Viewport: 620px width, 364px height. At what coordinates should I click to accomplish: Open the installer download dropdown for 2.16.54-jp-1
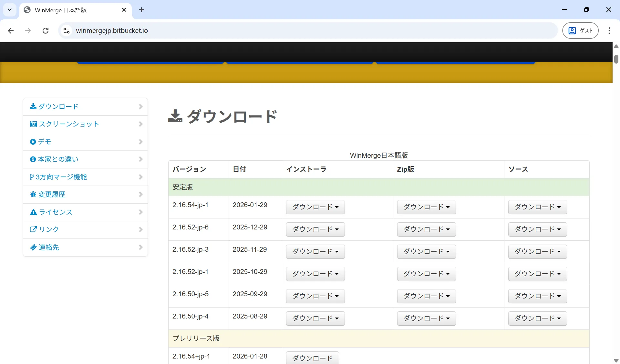[315, 207]
